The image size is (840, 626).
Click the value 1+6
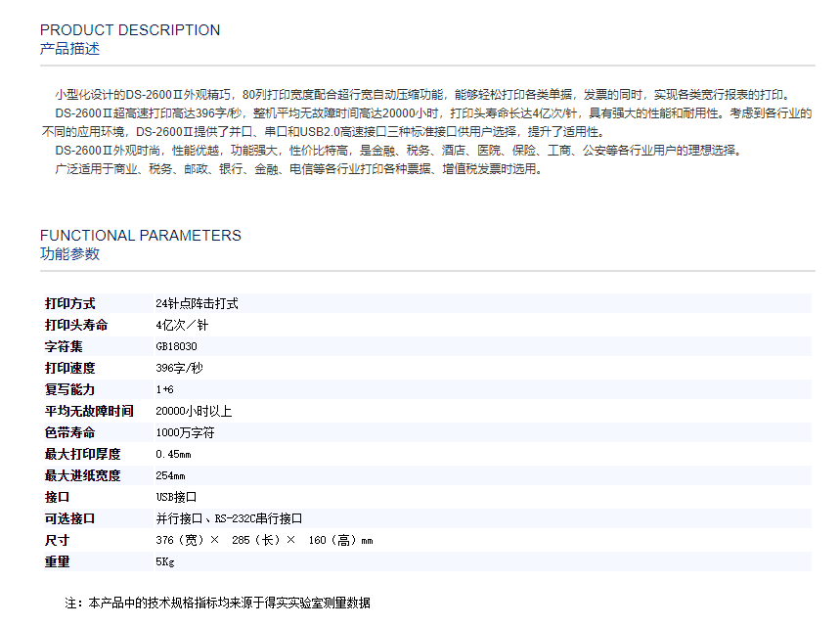click(x=164, y=389)
